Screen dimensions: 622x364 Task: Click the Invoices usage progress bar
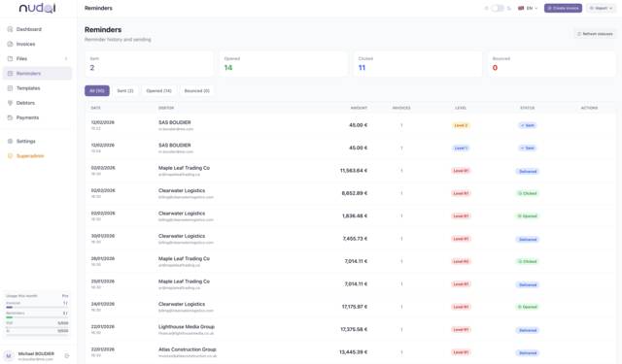(37, 308)
